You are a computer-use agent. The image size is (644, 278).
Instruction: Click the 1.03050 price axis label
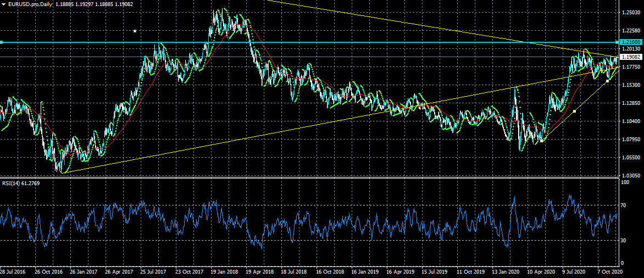630,175
